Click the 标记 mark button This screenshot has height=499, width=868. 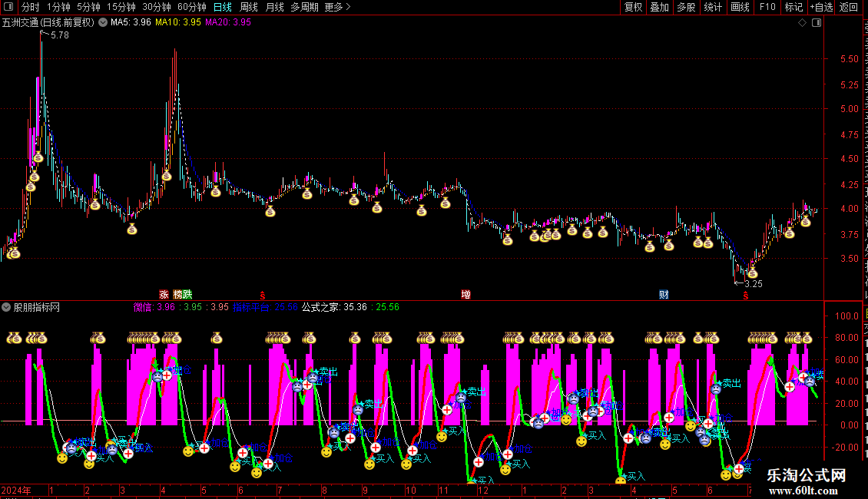[x=793, y=7]
